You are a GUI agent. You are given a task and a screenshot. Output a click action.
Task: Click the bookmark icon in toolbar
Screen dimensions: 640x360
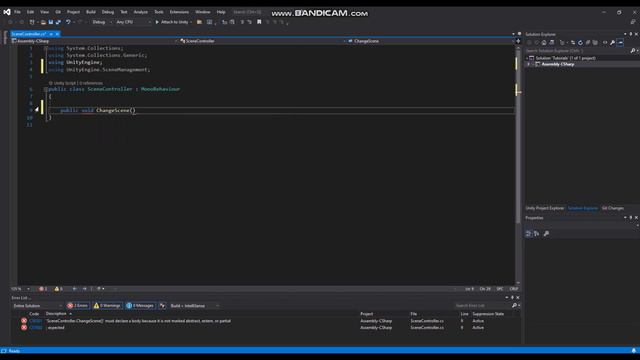[x=259, y=22]
